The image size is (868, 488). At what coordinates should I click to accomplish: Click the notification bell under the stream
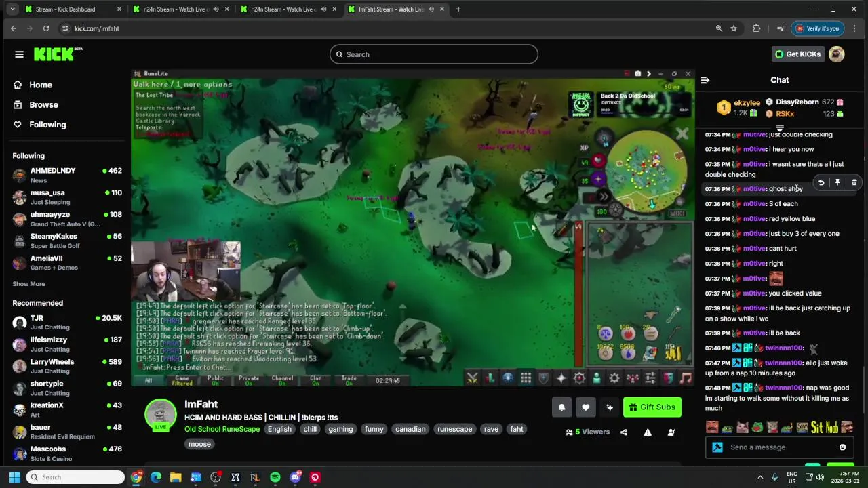click(x=561, y=407)
